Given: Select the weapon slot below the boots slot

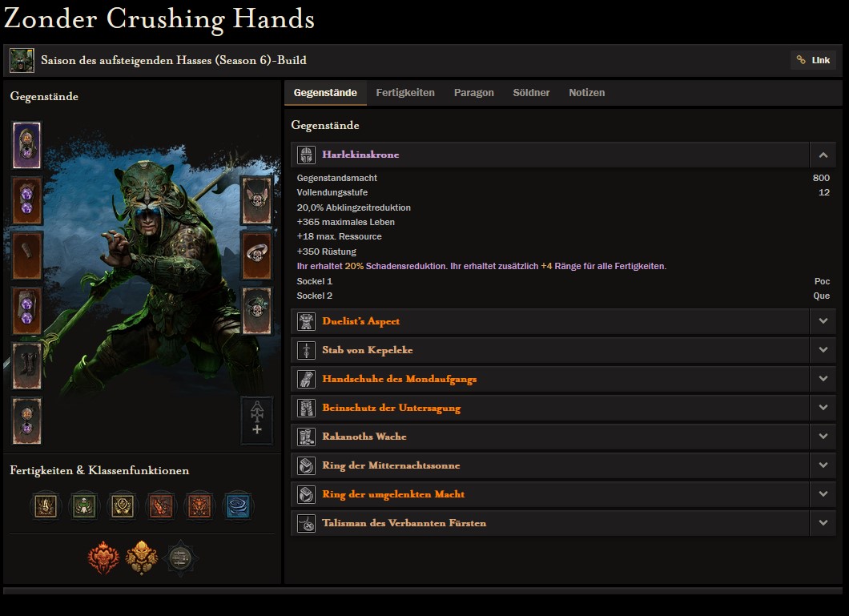Looking at the screenshot, I should tap(26, 421).
